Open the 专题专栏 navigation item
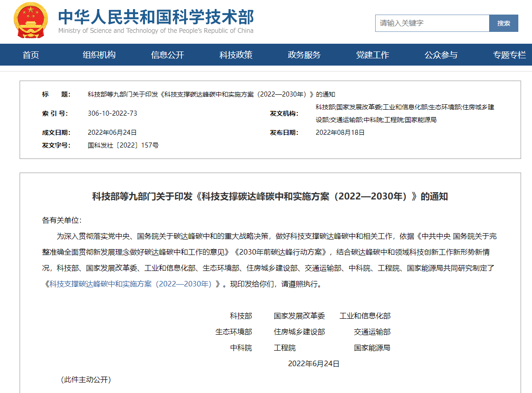 pyautogui.click(x=509, y=55)
